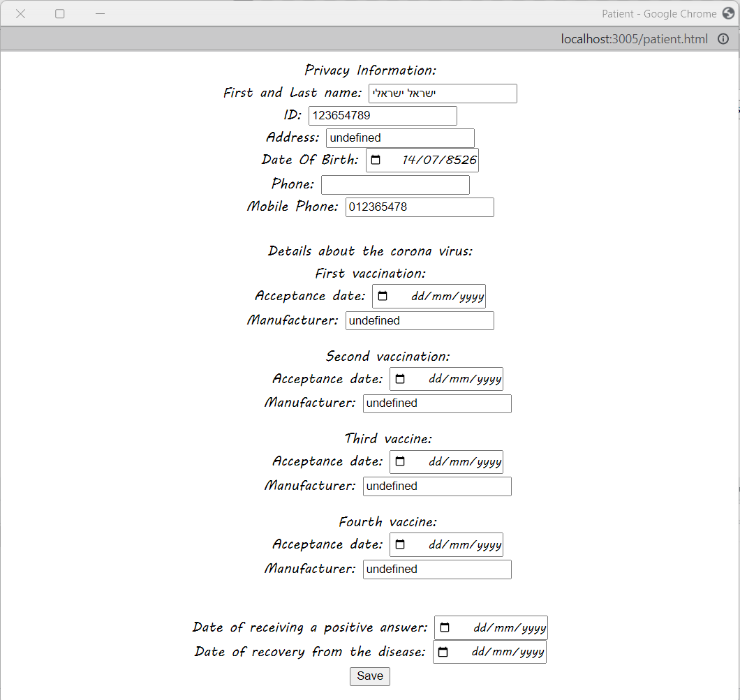Click the 'Fourth vaccine:' label
Image resolution: width=740 pixels, height=700 pixels.
[388, 522]
